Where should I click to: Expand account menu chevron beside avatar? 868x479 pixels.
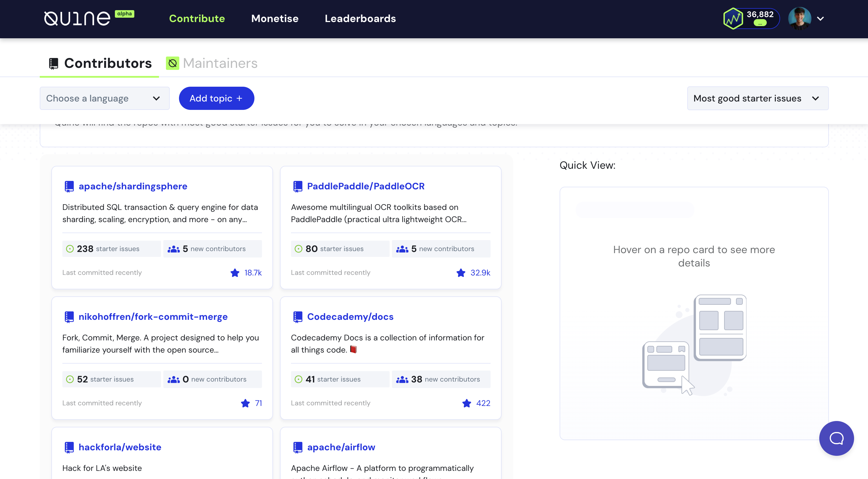coord(820,19)
